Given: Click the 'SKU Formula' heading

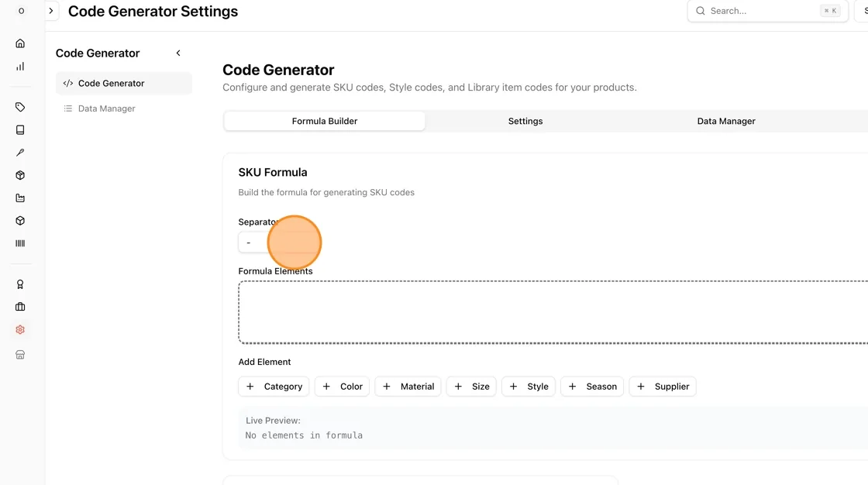Looking at the screenshot, I should point(273,172).
